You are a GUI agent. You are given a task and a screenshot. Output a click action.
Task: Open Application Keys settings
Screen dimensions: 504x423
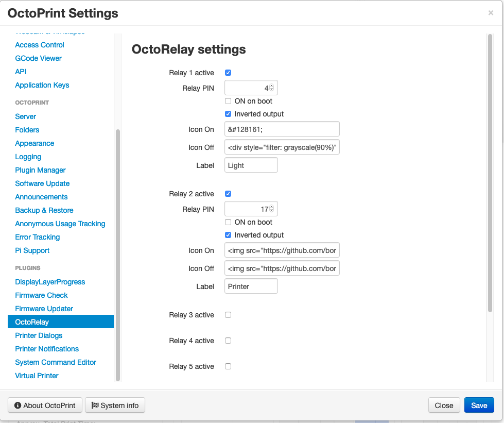pyautogui.click(x=42, y=85)
